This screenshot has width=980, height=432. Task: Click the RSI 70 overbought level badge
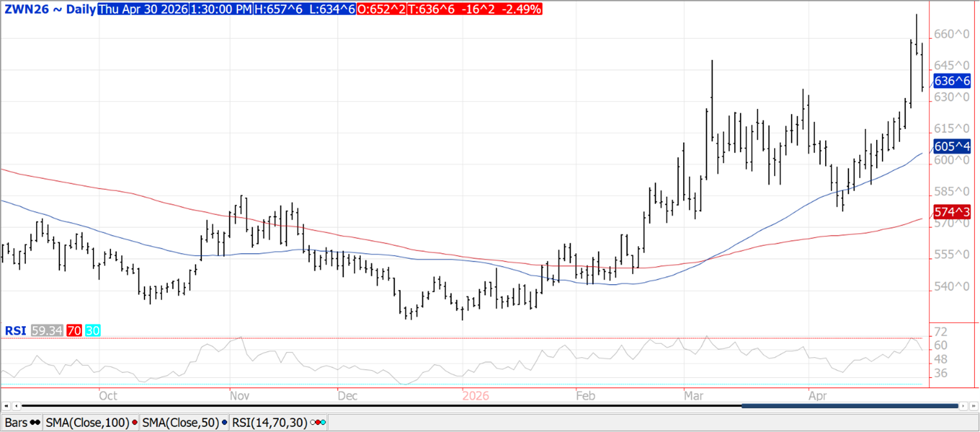click(x=74, y=331)
